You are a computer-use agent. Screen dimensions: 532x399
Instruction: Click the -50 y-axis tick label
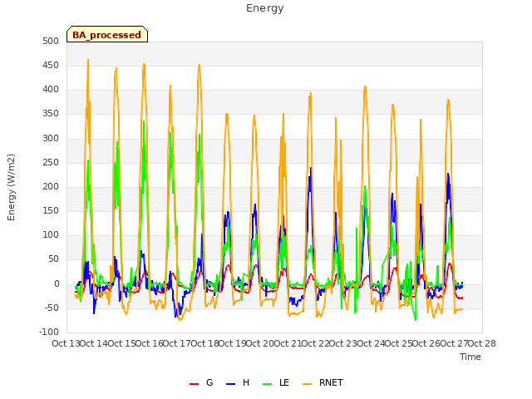click(x=51, y=308)
